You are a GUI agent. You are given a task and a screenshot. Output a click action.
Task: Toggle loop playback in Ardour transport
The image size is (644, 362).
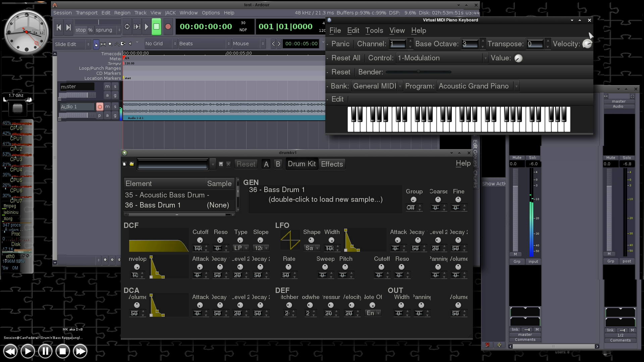(x=127, y=27)
